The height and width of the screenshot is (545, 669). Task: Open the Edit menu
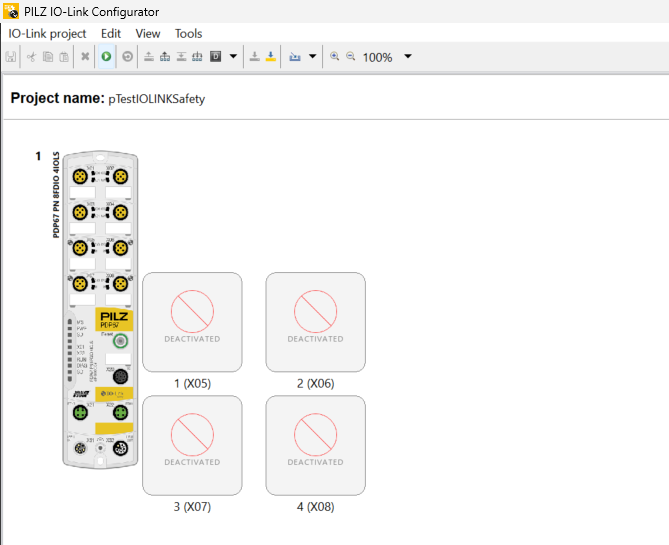coord(111,34)
